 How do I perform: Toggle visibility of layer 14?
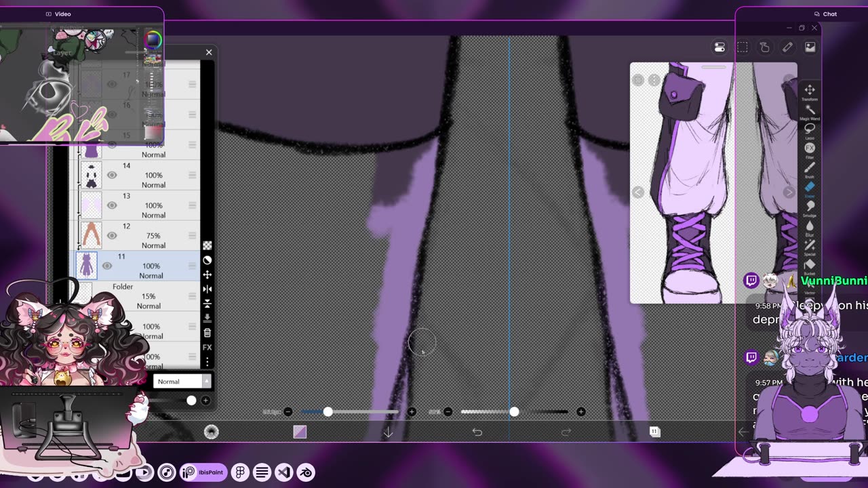[x=112, y=175]
